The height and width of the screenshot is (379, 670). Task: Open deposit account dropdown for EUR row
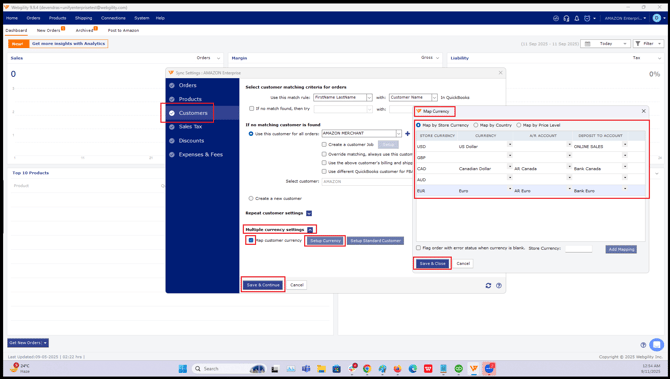pyautogui.click(x=625, y=188)
